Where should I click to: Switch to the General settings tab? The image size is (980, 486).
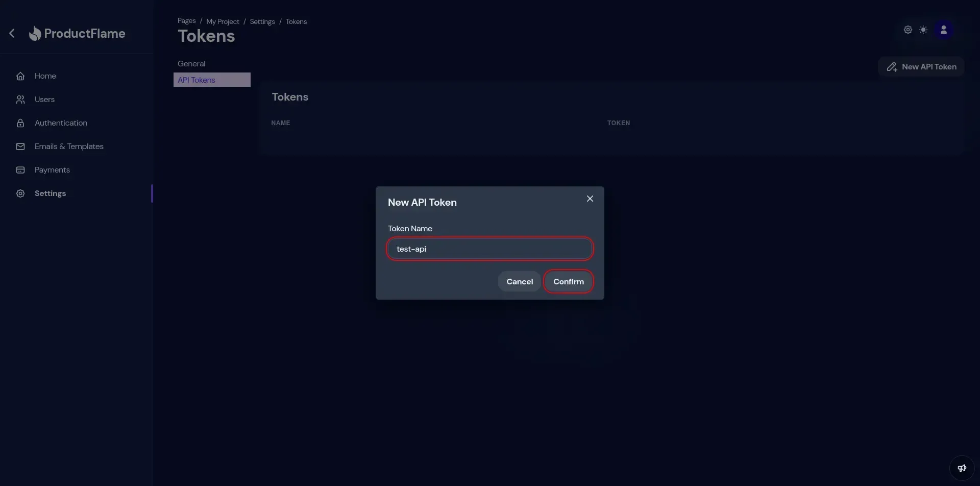point(191,64)
